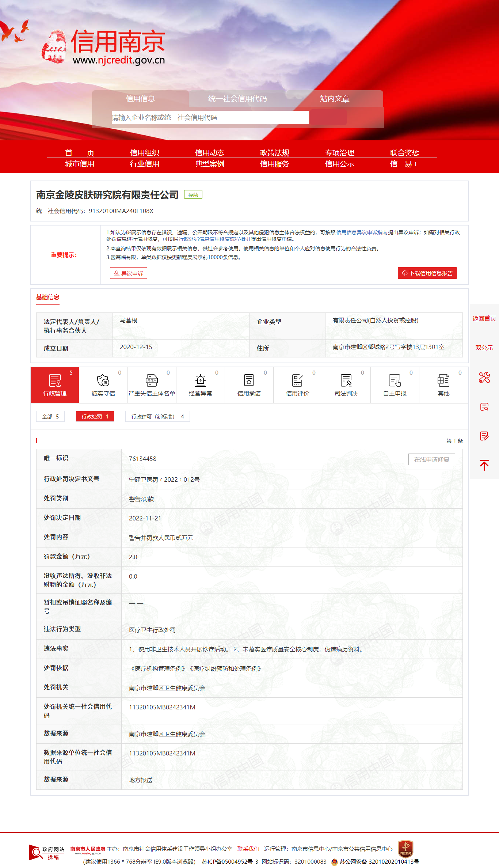Open the 自主申报 icon category
This screenshot has width=499, height=868.
pos(395,385)
